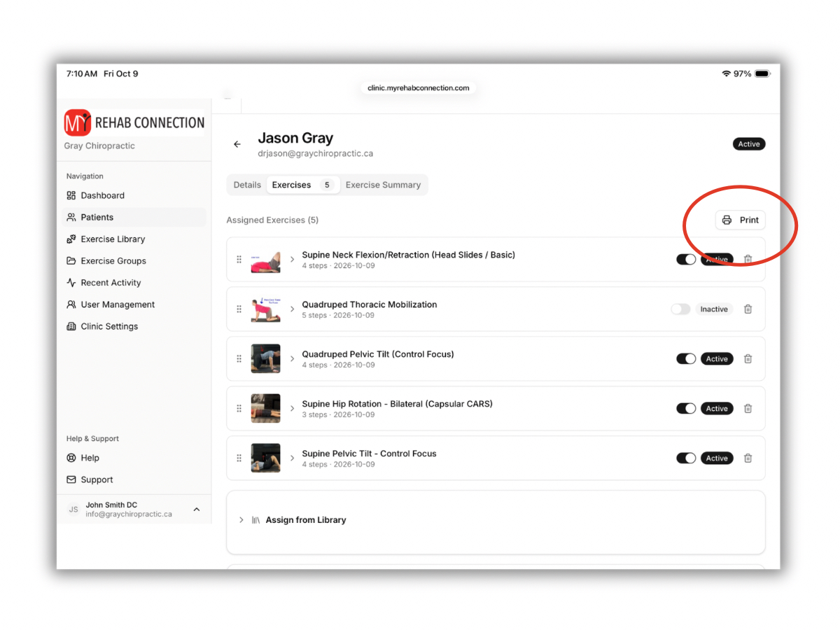Click the Recent Activity pulse icon
The height and width of the screenshot is (630, 840).
coord(71,282)
